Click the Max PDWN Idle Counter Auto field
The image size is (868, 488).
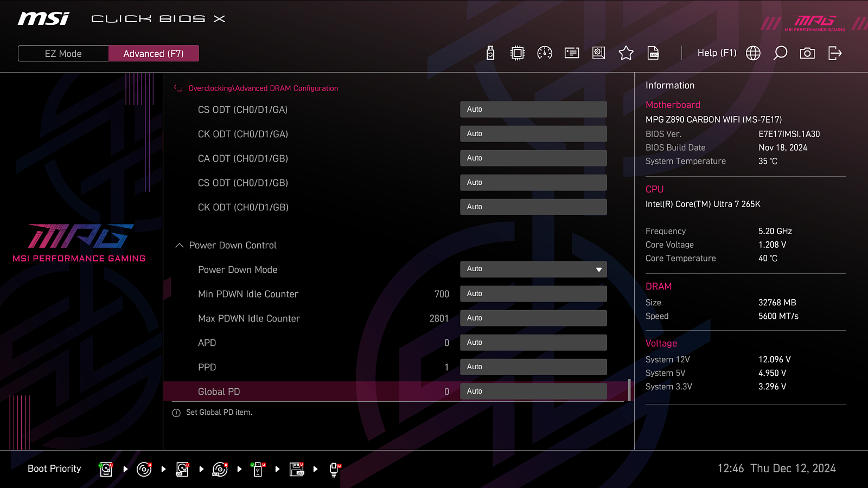click(533, 318)
